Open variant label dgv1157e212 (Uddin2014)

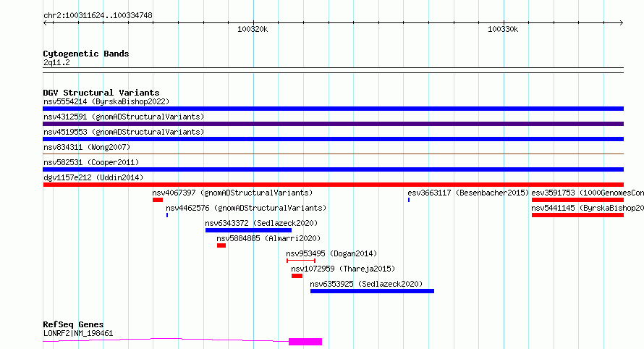[93, 177]
